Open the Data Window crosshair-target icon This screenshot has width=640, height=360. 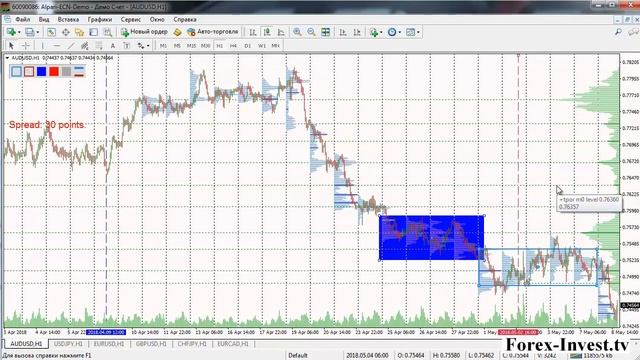tap(65, 32)
